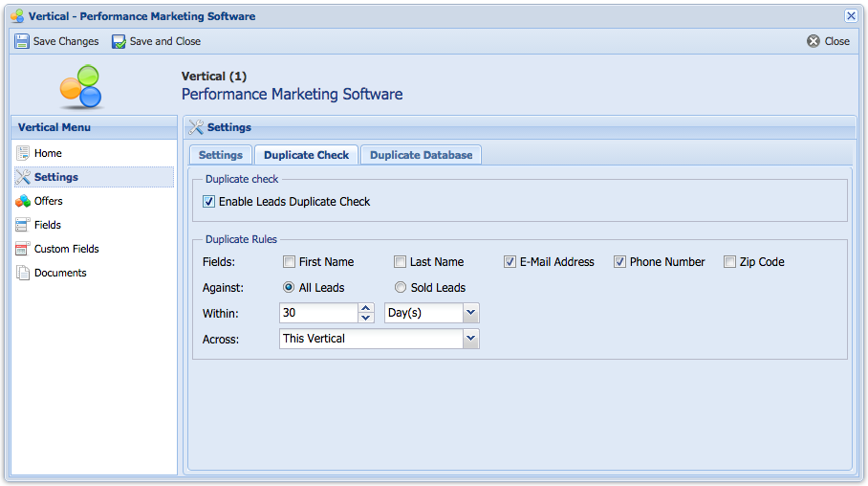The width and height of the screenshot is (868, 486).
Task: Select Settings in the Vertical Menu
Action: [94, 177]
